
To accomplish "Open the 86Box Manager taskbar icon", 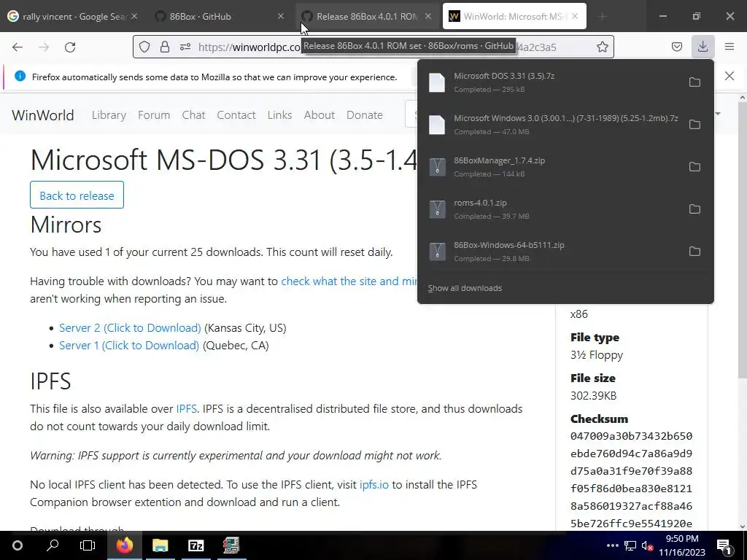I will 231,545.
